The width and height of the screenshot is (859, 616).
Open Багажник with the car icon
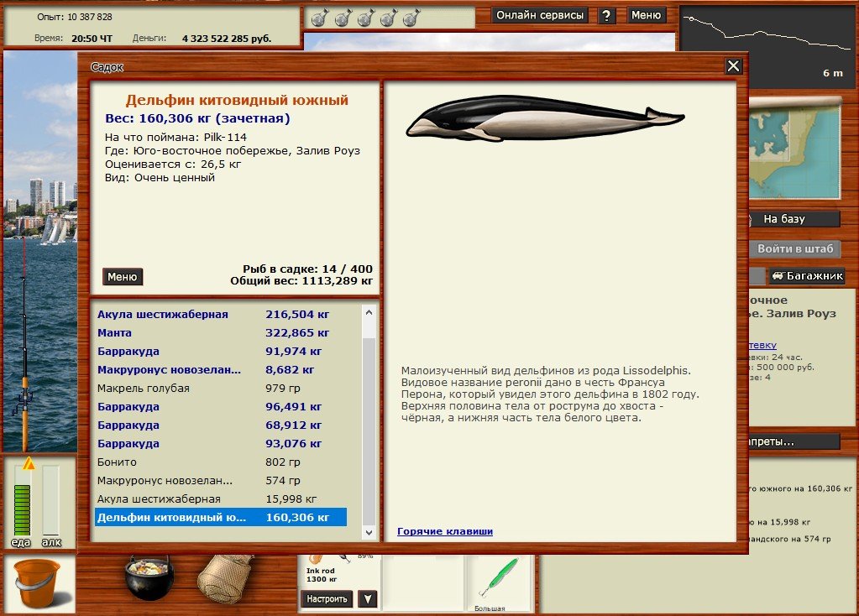pos(806,276)
